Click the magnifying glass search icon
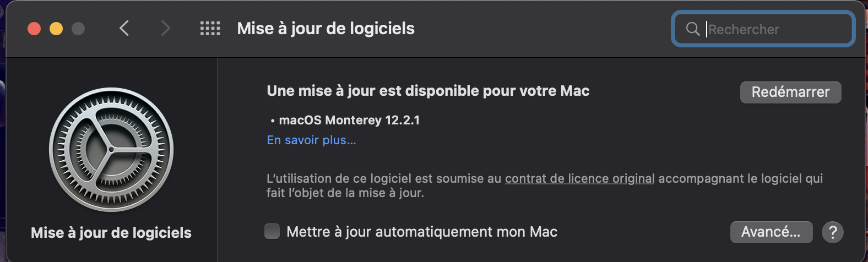The width and height of the screenshot is (868, 262). click(693, 29)
